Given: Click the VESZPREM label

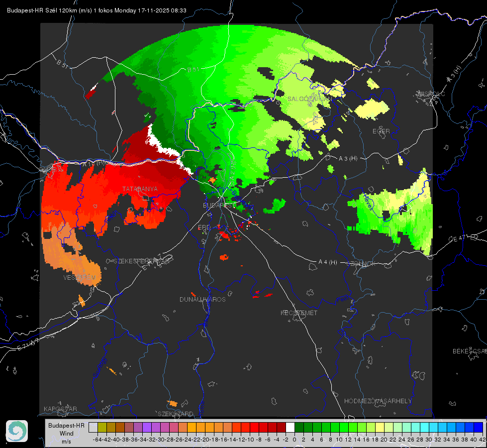Looking at the screenshot, I should point(80,277).
